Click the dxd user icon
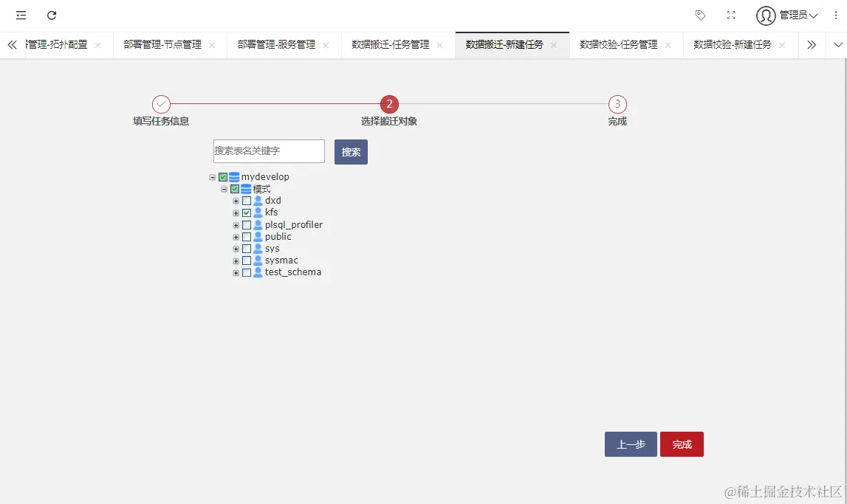The height and width of the screenshot is (504, 847). click(258, 201)
